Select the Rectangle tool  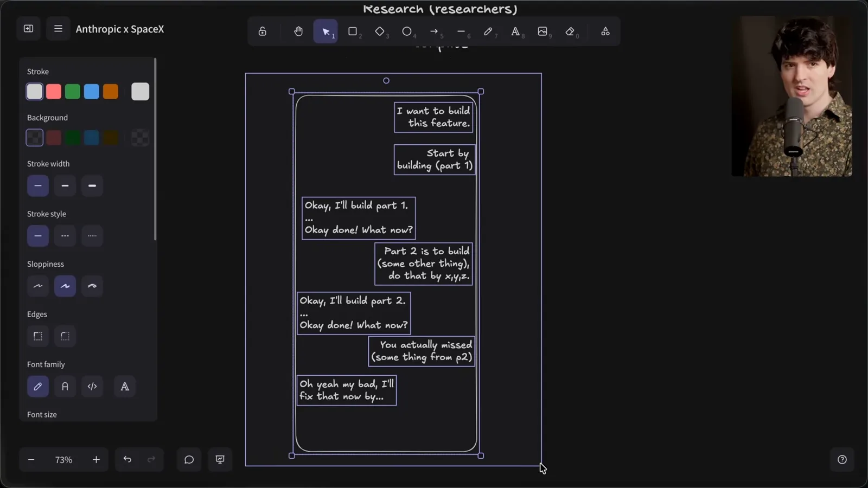[353, 31]
